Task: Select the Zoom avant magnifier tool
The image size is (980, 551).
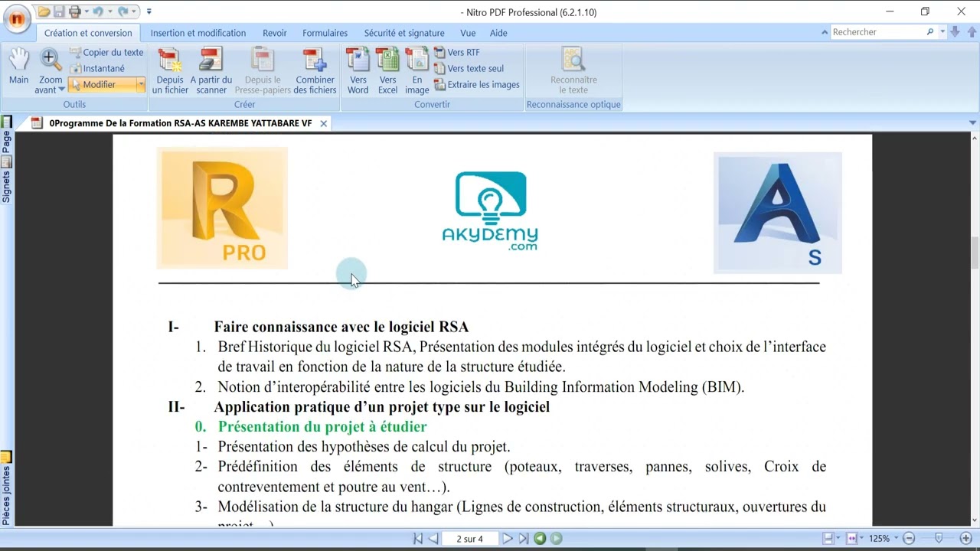Action: coord(51,71)
